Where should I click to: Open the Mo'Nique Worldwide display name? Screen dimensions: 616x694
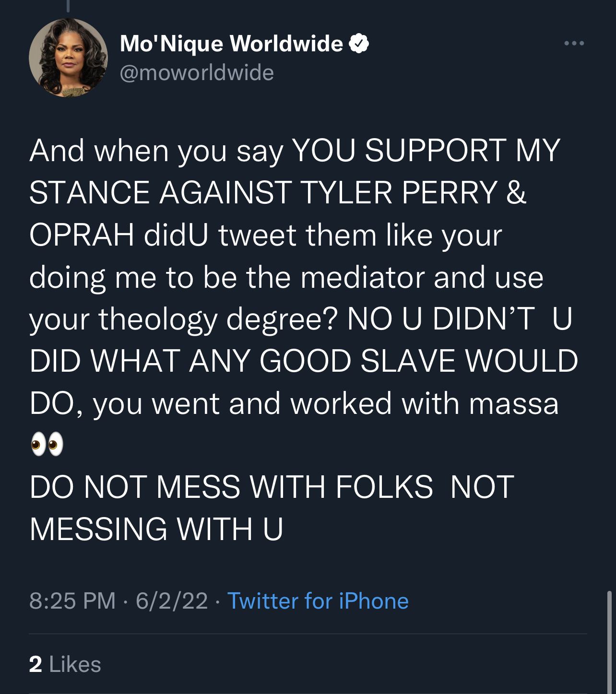[x=231, y=44]
